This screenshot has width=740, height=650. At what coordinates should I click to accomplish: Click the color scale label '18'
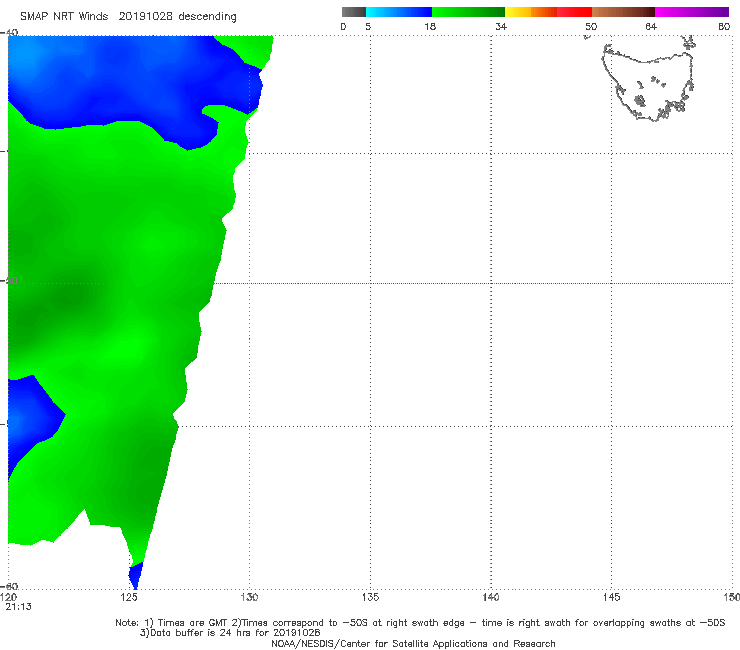[x=430, y=27]
